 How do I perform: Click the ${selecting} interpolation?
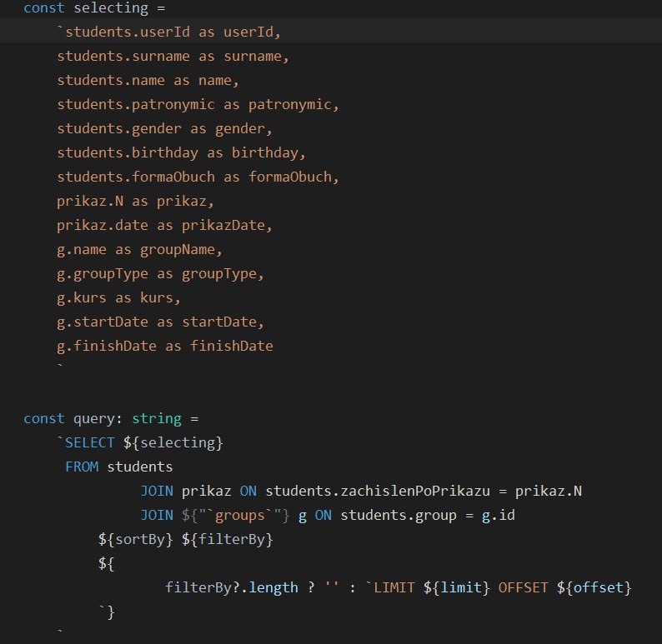pyautogui.click(x=173, y=443)
